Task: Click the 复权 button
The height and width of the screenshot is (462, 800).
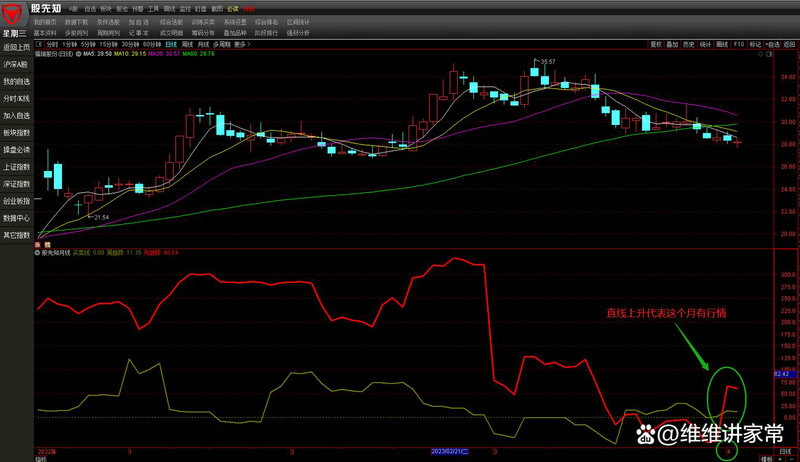Action: pos(656,45)
